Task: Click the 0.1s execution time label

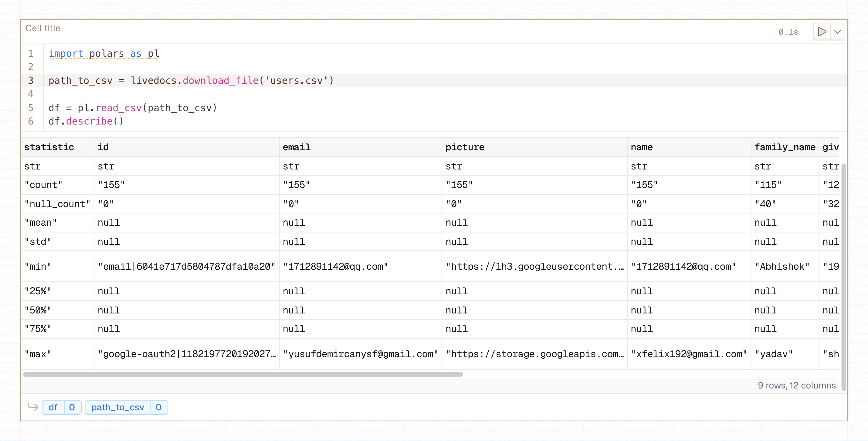Action: point(788,32)
